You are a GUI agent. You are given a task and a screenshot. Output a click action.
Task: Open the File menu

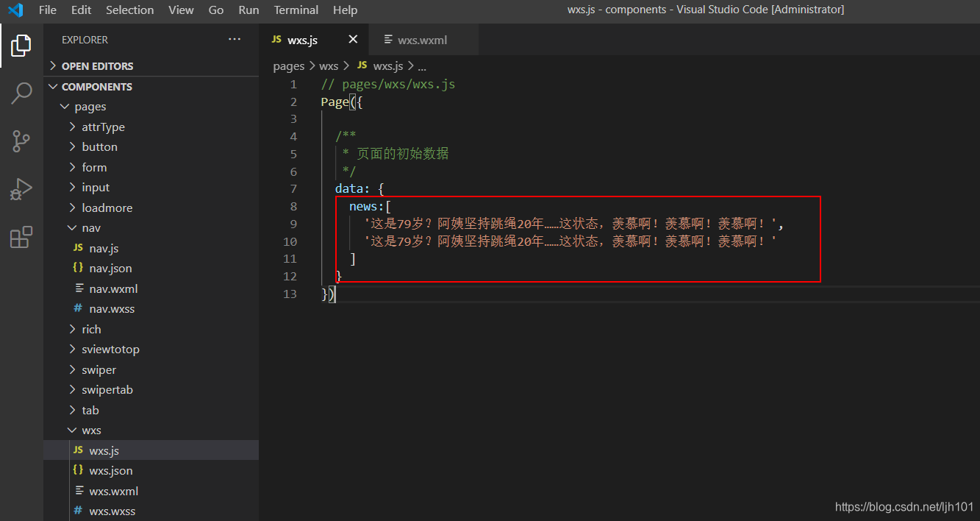(48, 10)
